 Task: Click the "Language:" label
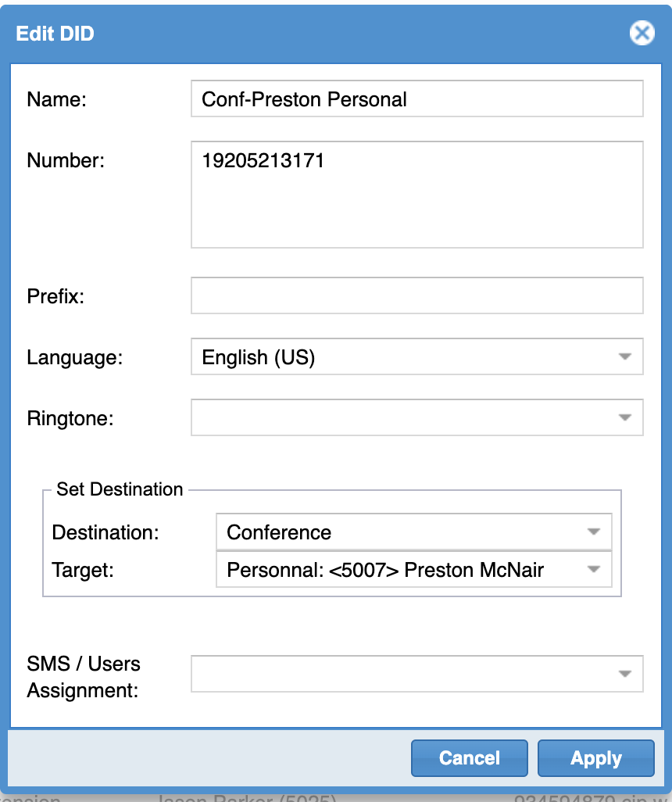click(75, 357)
